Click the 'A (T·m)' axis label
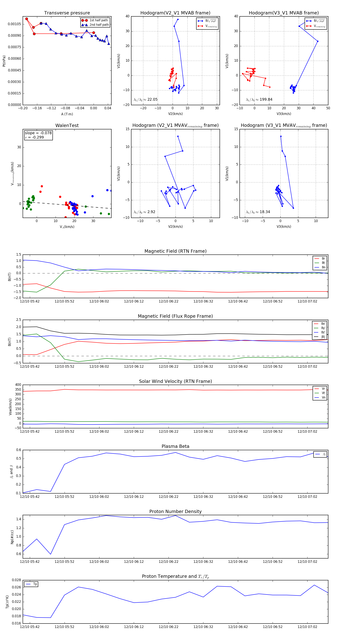351x644 pixels. [x=67, y=114]
